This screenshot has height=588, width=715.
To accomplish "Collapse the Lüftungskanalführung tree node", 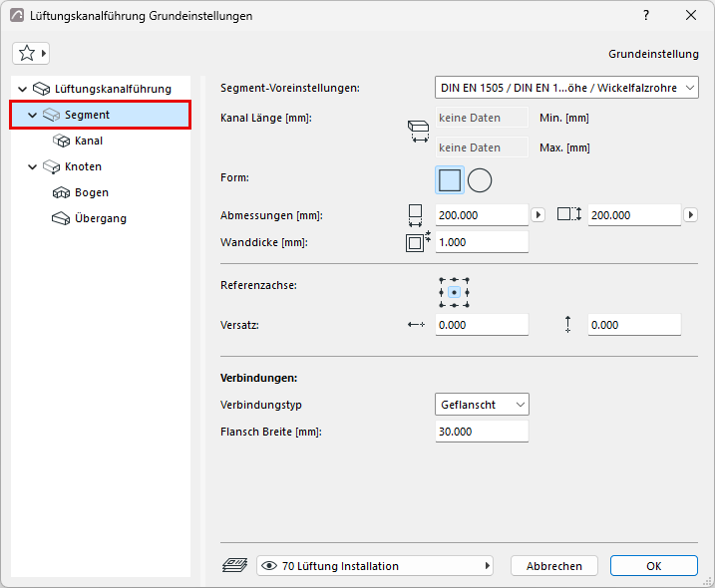I will (x=22, y=89).
